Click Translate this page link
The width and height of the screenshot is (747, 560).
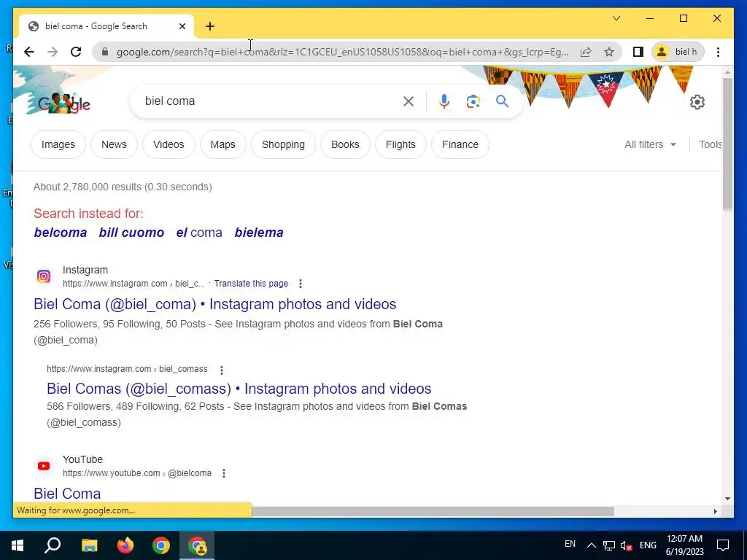click(x=251, y=284)
